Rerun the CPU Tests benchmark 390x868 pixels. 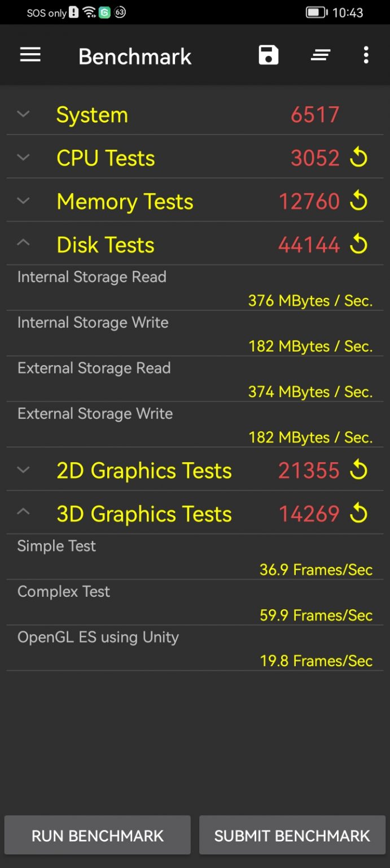(x=359, y=158)
